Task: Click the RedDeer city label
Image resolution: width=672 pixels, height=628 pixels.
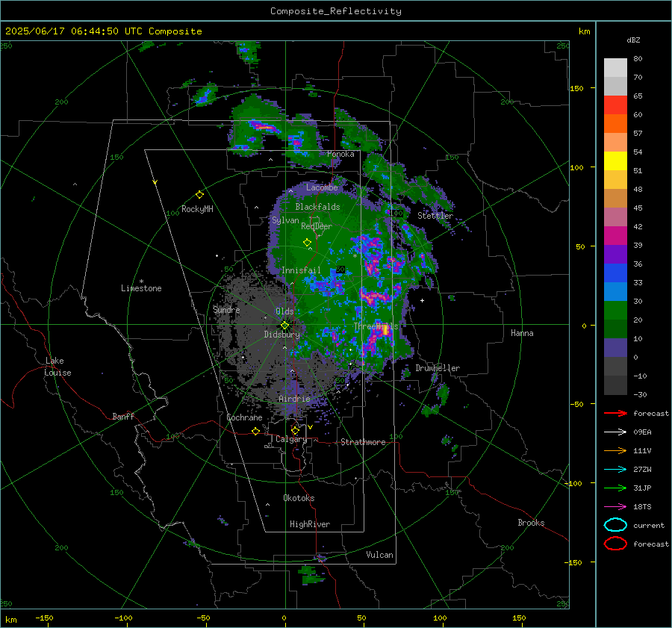Action: click(317, 226)
